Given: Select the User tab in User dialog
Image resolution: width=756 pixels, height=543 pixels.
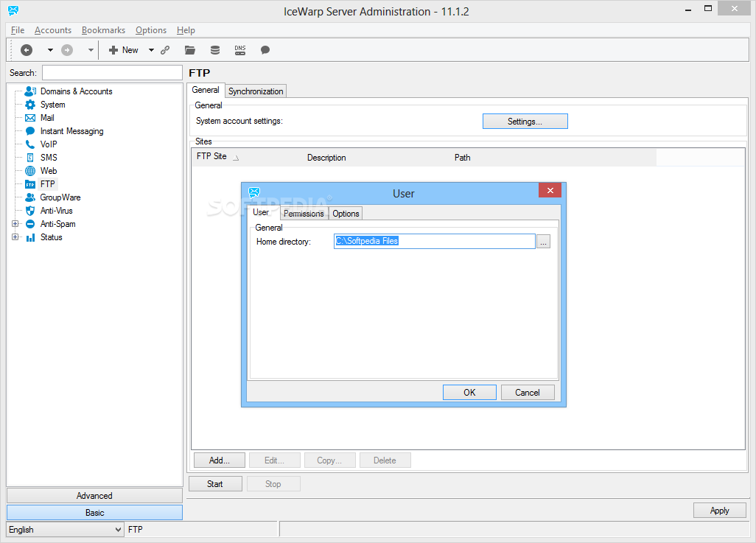Looking at the screenshot, I should click(x=261, y=212).
